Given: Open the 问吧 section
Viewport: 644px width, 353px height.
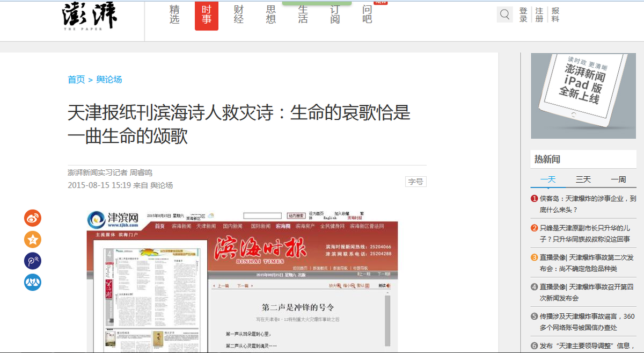Looking at the screenshot, I should click(x=368, y=15).
